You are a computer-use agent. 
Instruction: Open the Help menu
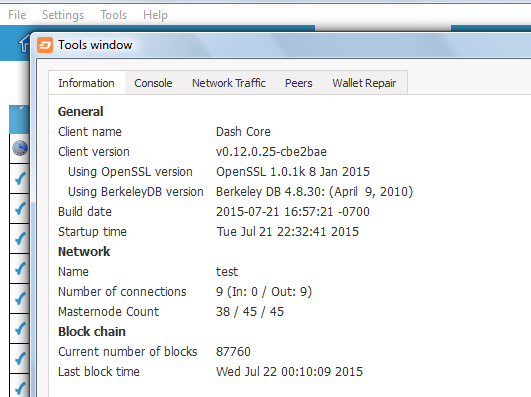pyautogui.click(x=155, y=15)
